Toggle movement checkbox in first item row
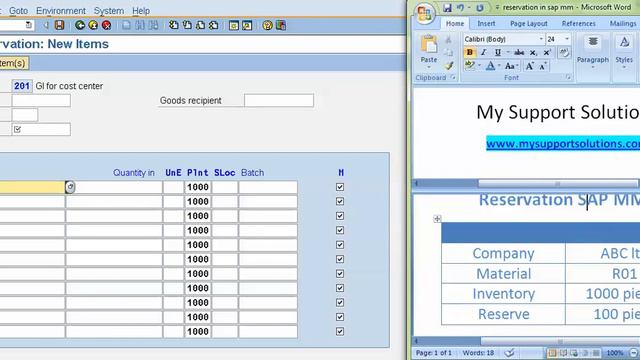This screenshot has width=640, height=360. pyautogui.click(x=340, y=187)
